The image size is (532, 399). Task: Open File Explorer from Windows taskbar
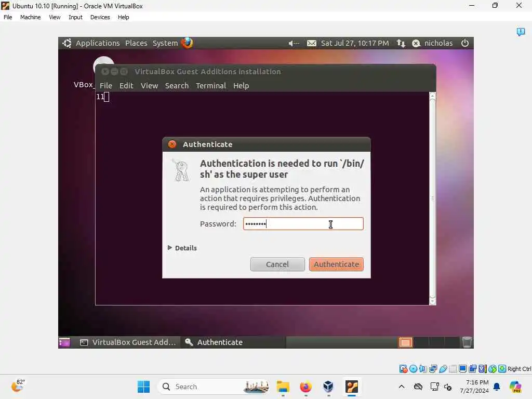coord(283,387)
